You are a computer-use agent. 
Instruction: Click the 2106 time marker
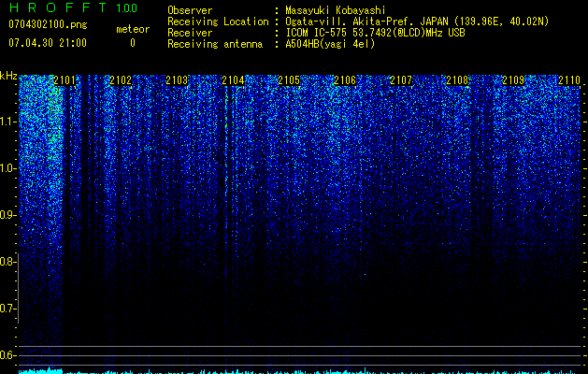pyautogui.click(x=345, y=80)
